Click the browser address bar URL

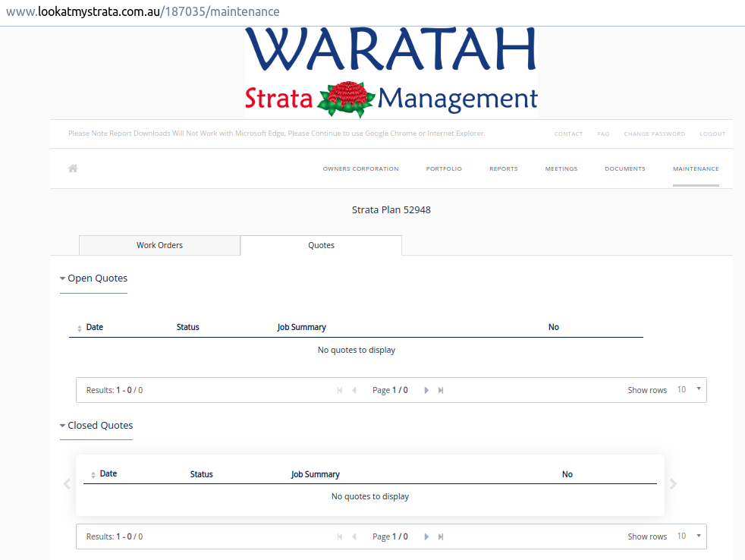point(143,11)
